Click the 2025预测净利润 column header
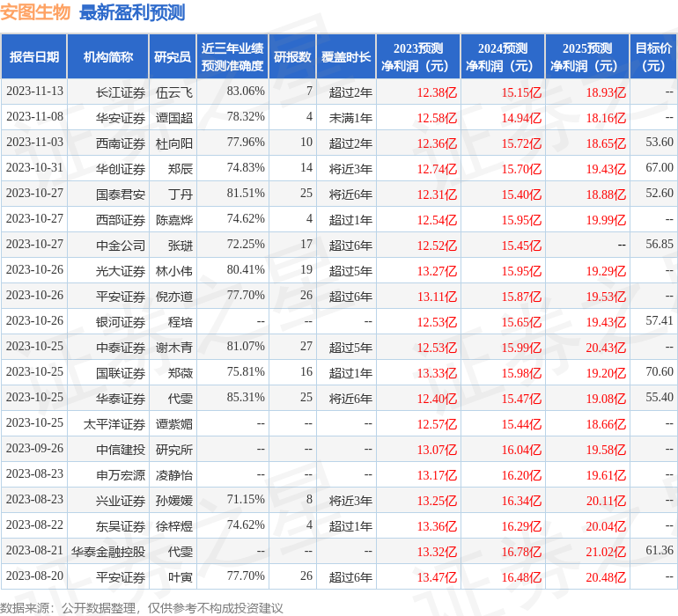This screenshot has width=678, height=616. [x=587, y=56]
